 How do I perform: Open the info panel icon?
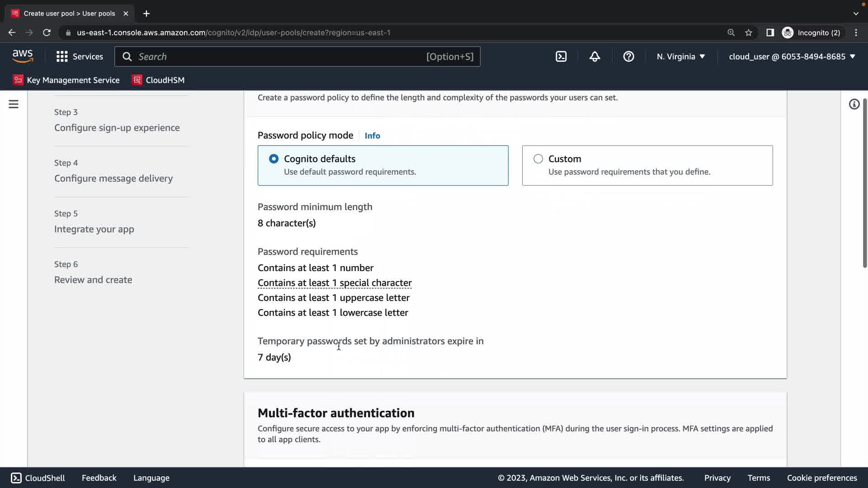[x=854, y=104]
